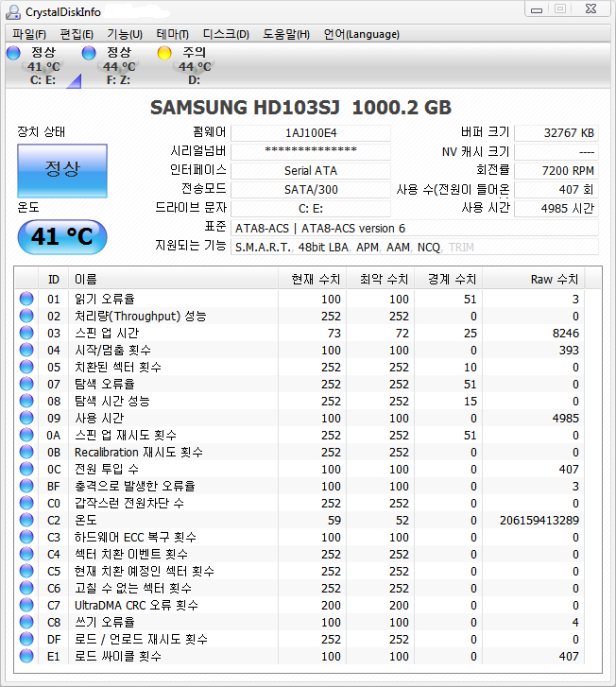This screenshot has height=687, width=616.
Task: Click status orb of 09 사용 시간
Action: click(26, 418)
